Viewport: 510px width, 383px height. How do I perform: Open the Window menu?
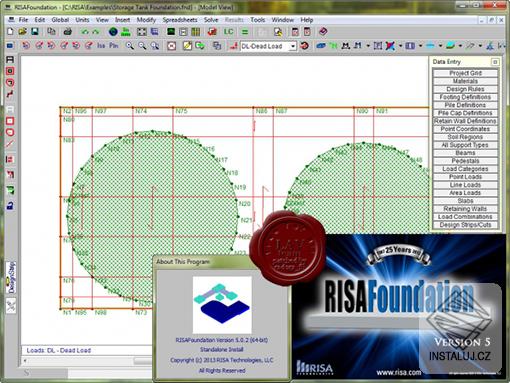[x=283, y=20]
